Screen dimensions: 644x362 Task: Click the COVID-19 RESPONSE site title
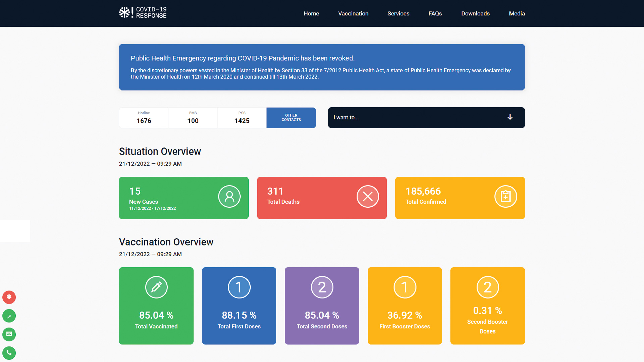coord(151,12)
